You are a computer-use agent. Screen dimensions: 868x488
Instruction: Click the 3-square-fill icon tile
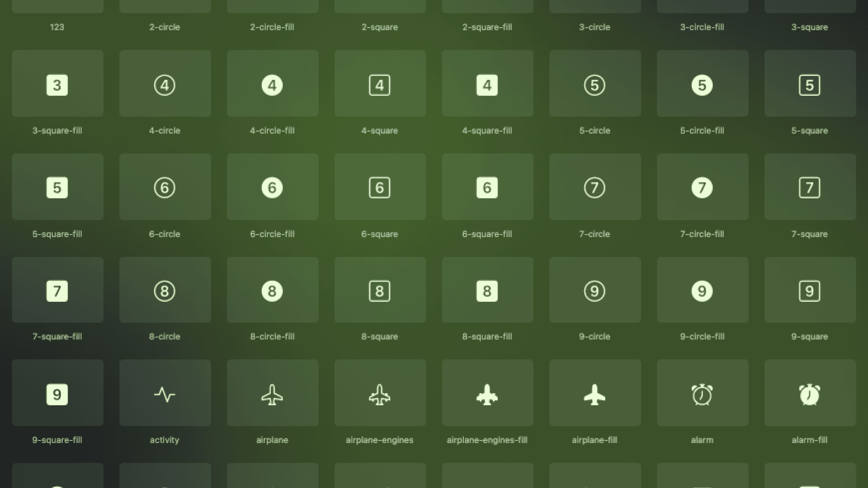tap(57, 84)
